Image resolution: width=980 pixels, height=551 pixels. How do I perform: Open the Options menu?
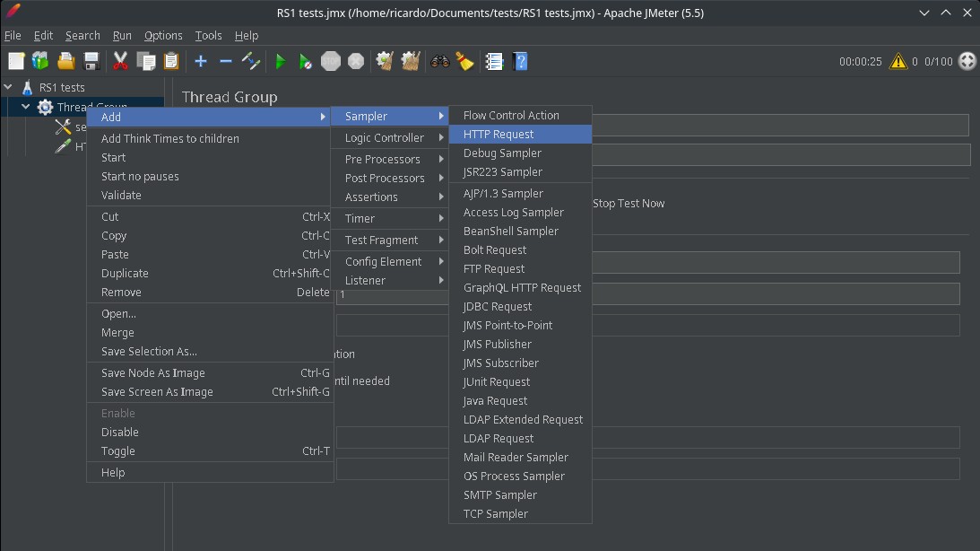pos(163,36)
